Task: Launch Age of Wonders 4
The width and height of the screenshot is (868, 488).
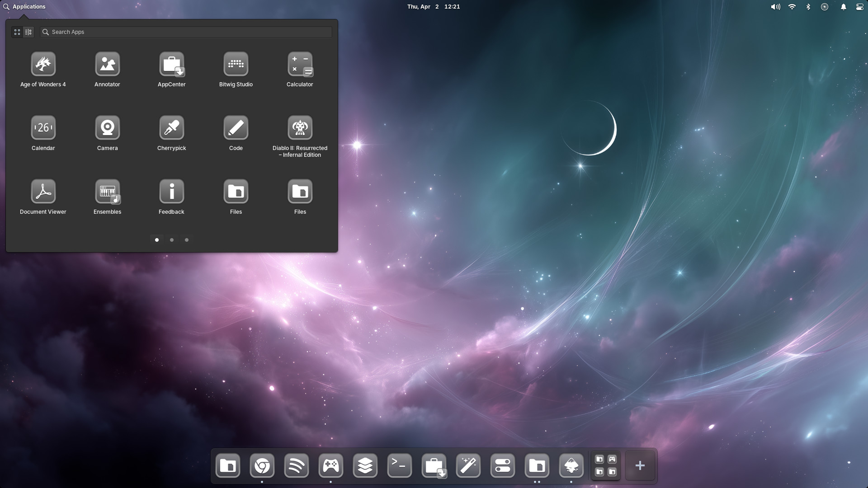Action: tap(43, 64)
